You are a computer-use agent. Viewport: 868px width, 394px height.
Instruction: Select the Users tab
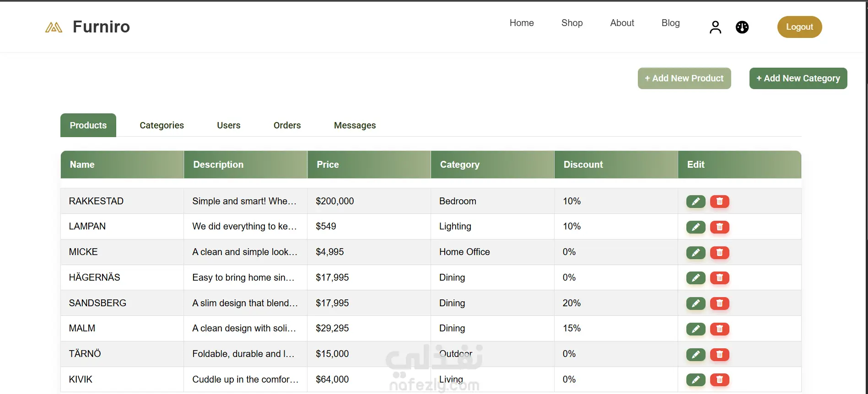pos(228,125)
